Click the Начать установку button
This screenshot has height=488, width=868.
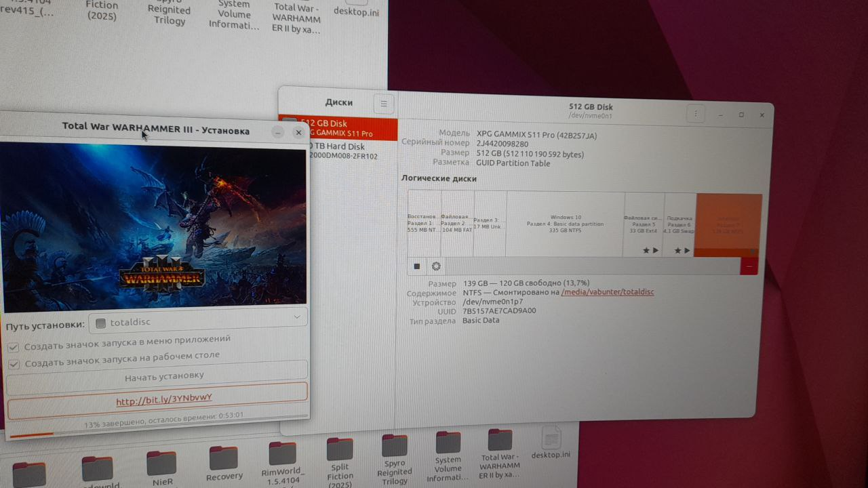pos(157,376)
